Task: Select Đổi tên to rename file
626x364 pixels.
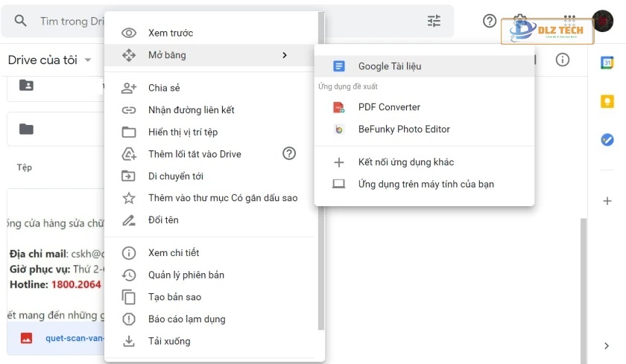Action: pos(163,220)
